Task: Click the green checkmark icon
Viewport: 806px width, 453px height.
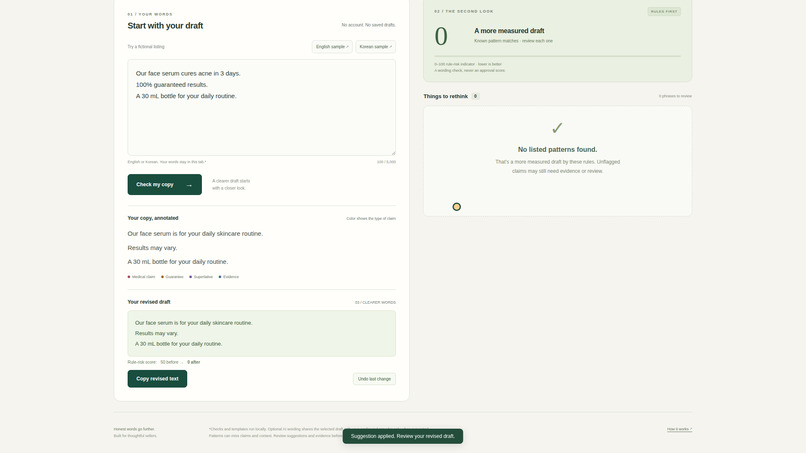Action: [x=557, y=128]
